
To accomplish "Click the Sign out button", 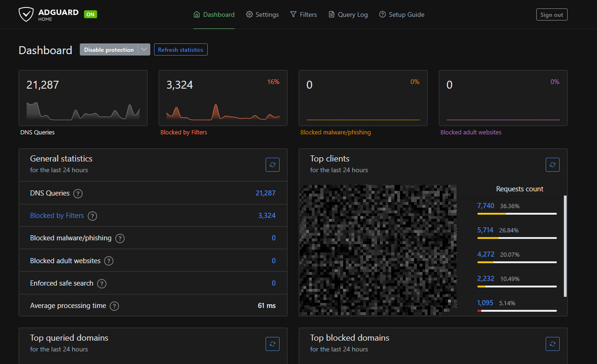I will (x=552, y=14).
